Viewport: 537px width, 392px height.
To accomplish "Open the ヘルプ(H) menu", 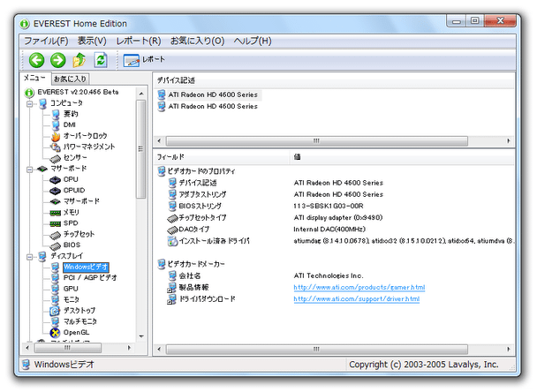I will pyautogui.click(x=253, y=41).
